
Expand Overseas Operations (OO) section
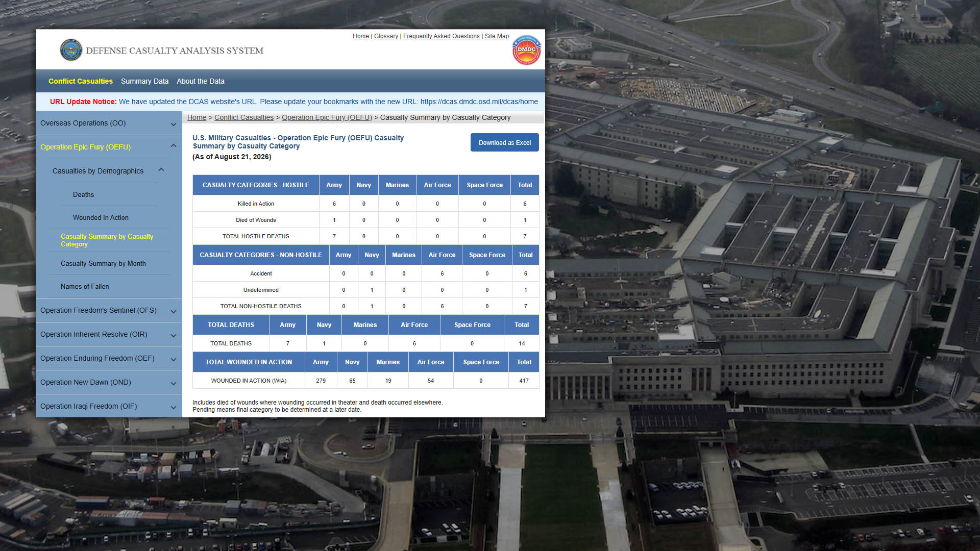click(109, 123)
